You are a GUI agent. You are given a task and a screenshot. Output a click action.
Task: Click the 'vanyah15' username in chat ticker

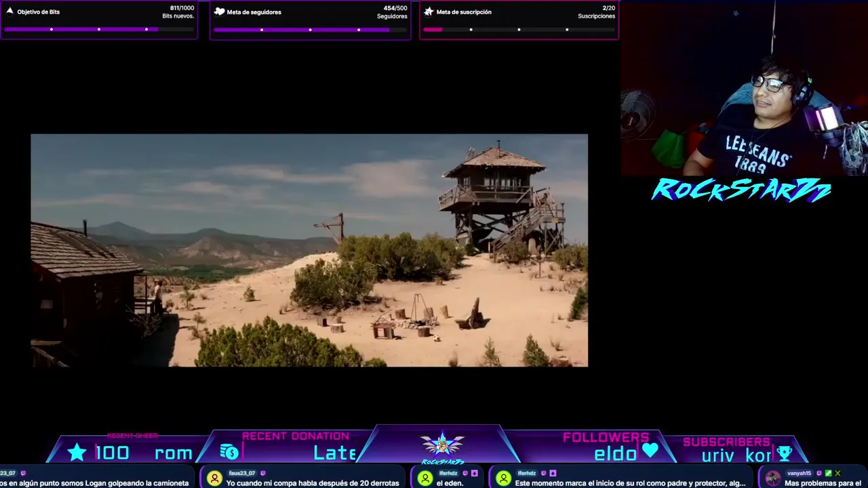799,473
